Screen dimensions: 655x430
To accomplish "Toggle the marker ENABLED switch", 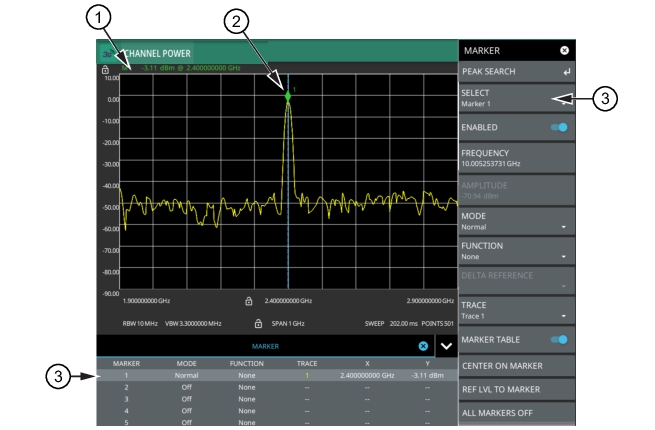I will click(560, 128).
